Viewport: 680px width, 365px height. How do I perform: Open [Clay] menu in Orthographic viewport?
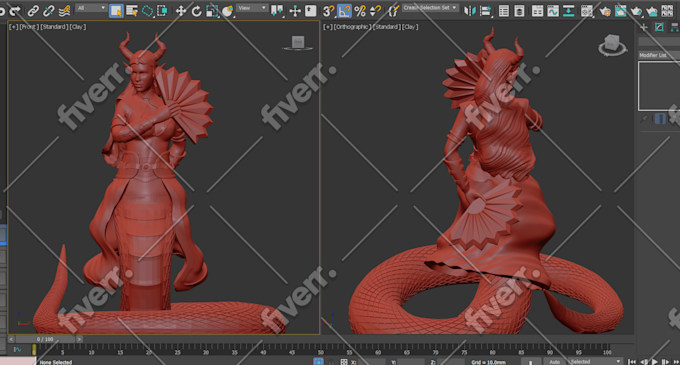pos(410,27)
